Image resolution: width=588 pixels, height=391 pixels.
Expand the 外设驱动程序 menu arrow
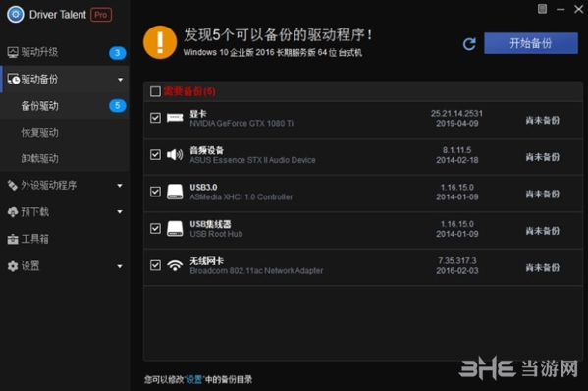pos(120,186)
